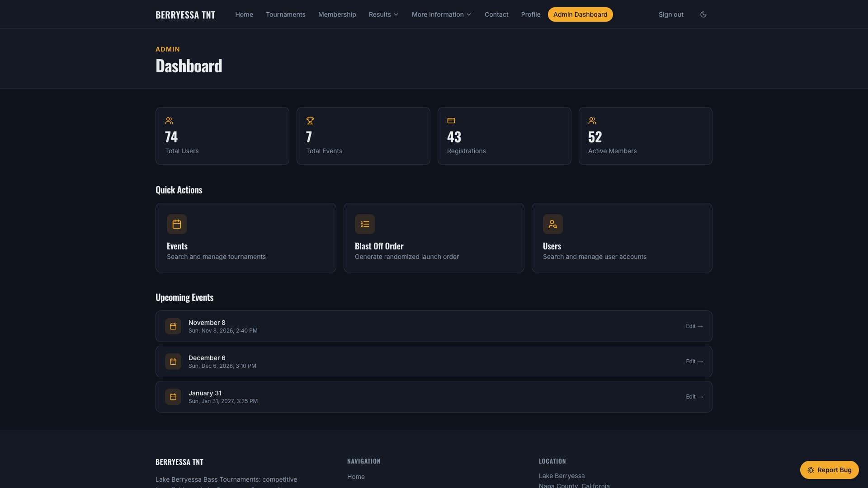Click the Active Members people icon
The width and height of the screenshot is (868, 488).
[592, 121]
